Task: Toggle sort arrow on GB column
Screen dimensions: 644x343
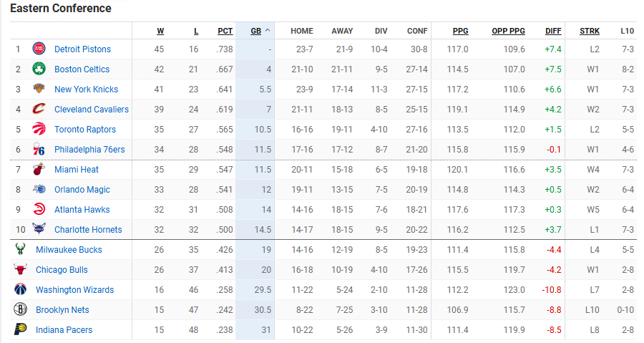Action: click(x=268, y=30)
